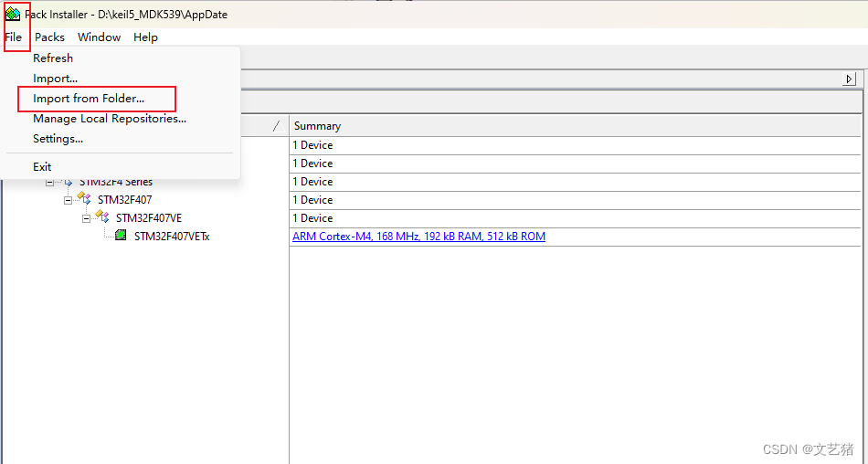Screen dimensions: 868x464
Task: Click the STM32F407 family icon
Action: 84,197
